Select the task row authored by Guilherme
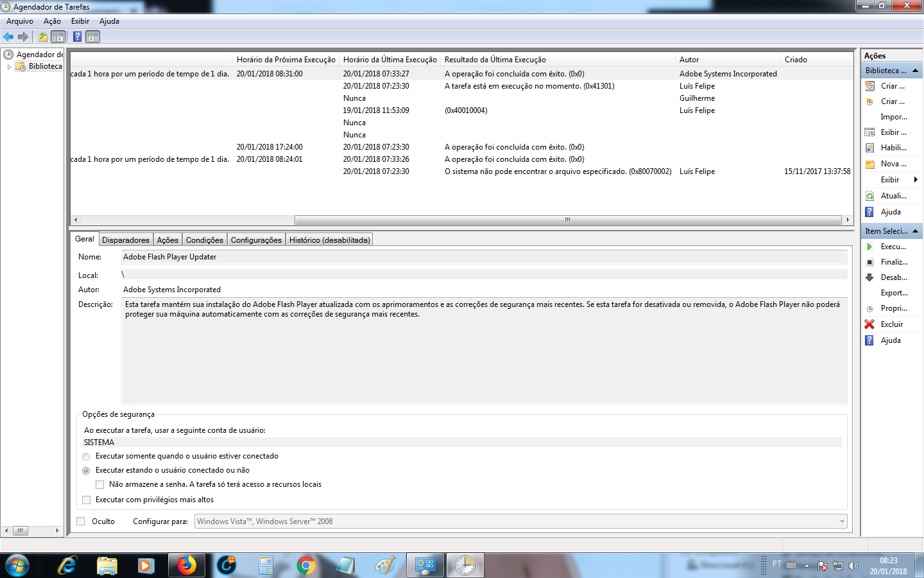Screen dimensions: 924x578 [x=461, y=98]
